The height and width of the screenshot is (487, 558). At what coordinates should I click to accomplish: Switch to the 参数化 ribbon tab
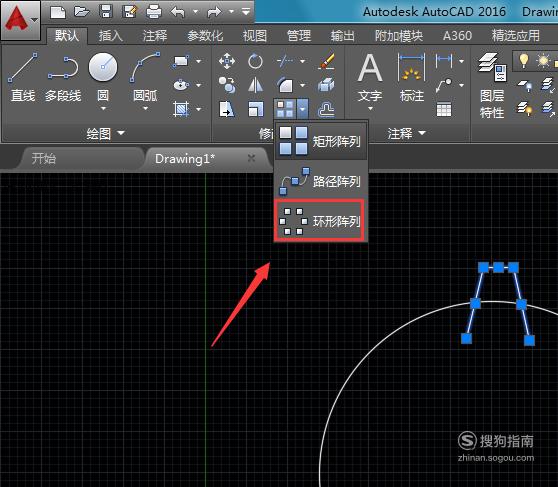coord(205,36)
